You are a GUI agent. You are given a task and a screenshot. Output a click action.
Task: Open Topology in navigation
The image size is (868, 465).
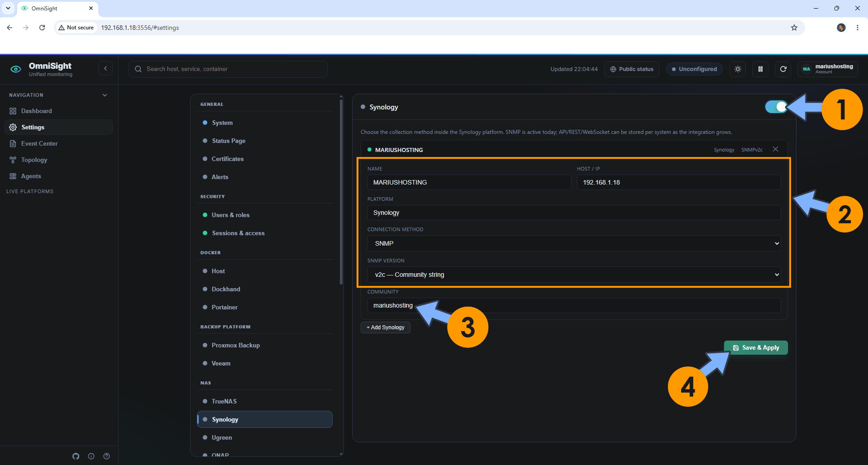tap(58, 160)
